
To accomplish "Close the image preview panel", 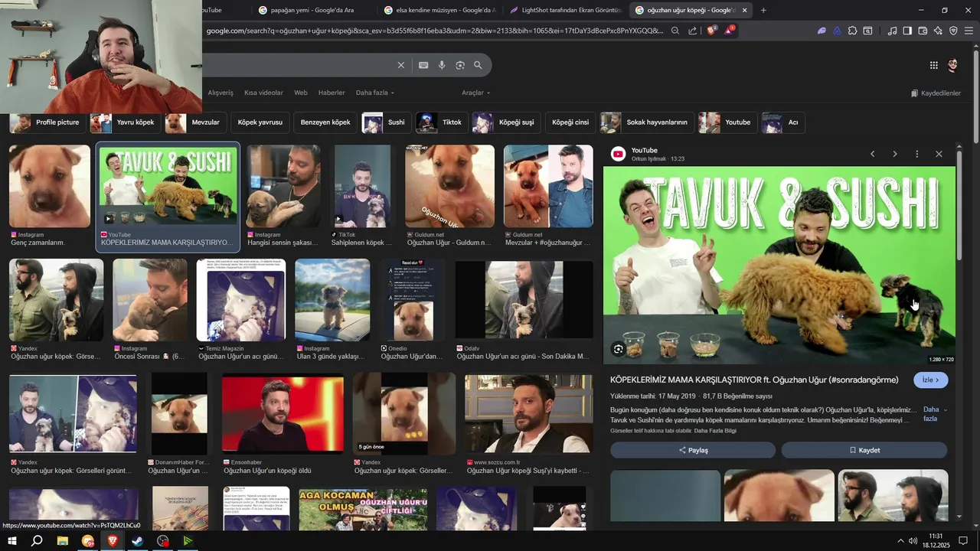I will click(939, 154).
